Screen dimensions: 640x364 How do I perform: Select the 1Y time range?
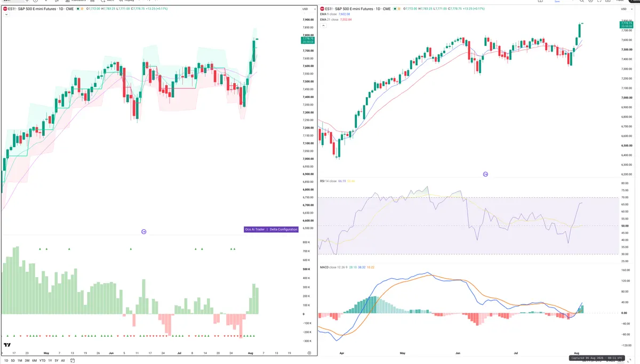[x=50, y=361]
